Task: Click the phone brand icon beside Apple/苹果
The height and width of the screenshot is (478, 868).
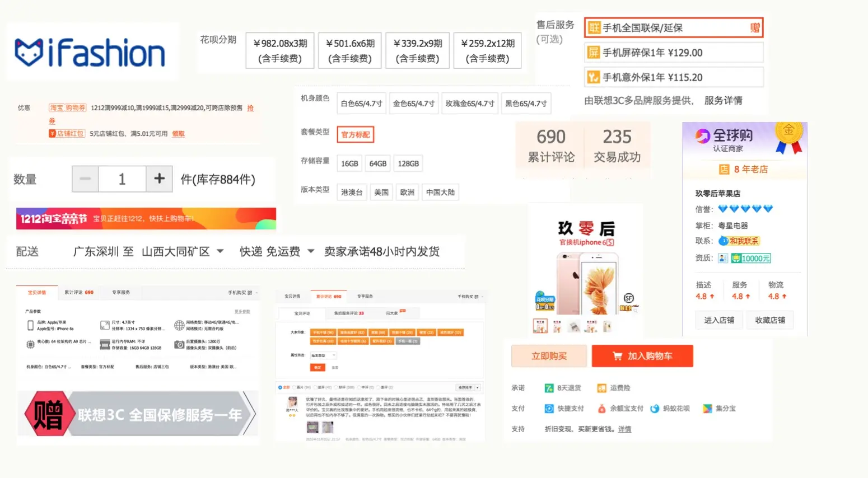Action: point(30,325)
